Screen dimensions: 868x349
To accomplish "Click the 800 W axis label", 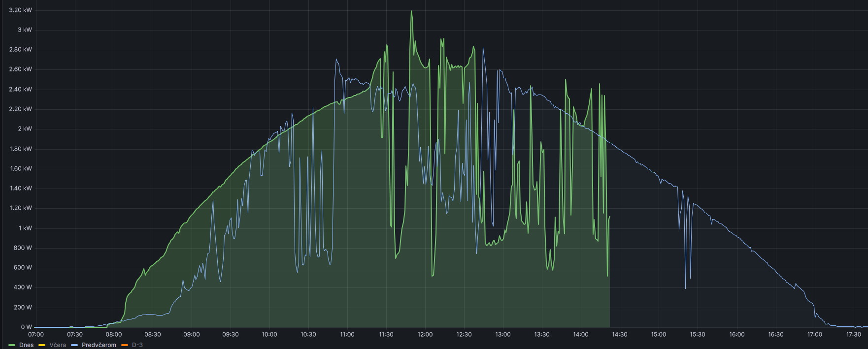I will [23, 248].
